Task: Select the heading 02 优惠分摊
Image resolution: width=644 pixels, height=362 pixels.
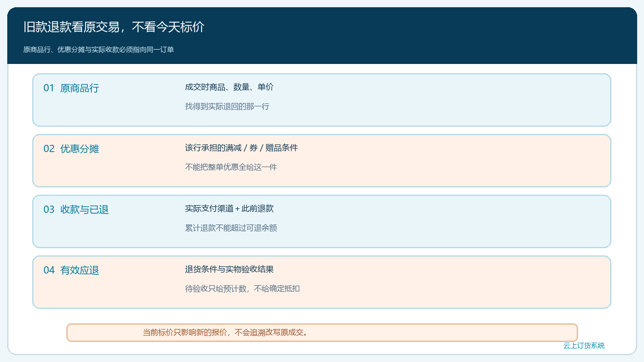Action: pyautogui.click(x=71, y=149)
